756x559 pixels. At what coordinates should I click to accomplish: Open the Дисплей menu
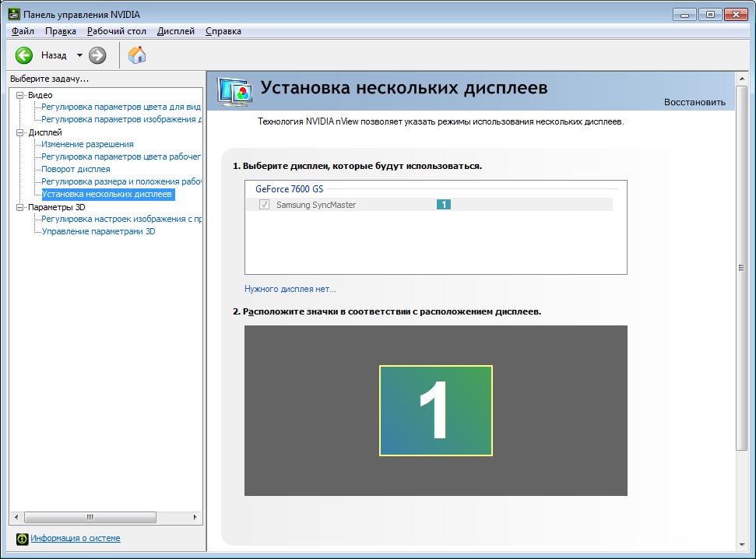pyautogui.click(x=176, y=31)
